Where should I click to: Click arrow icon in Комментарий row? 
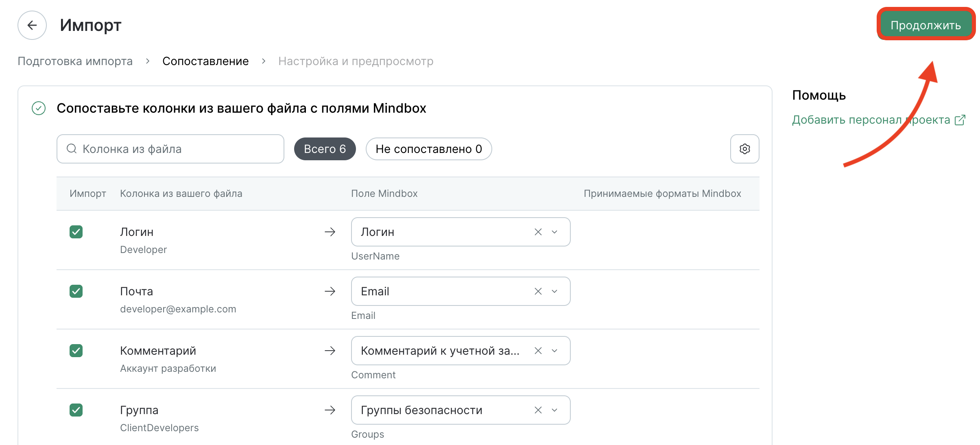[x=330, y=351]
